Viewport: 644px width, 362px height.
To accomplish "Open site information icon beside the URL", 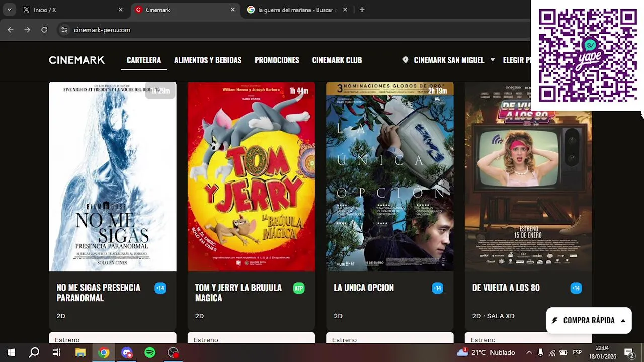I will pos(64,30).
